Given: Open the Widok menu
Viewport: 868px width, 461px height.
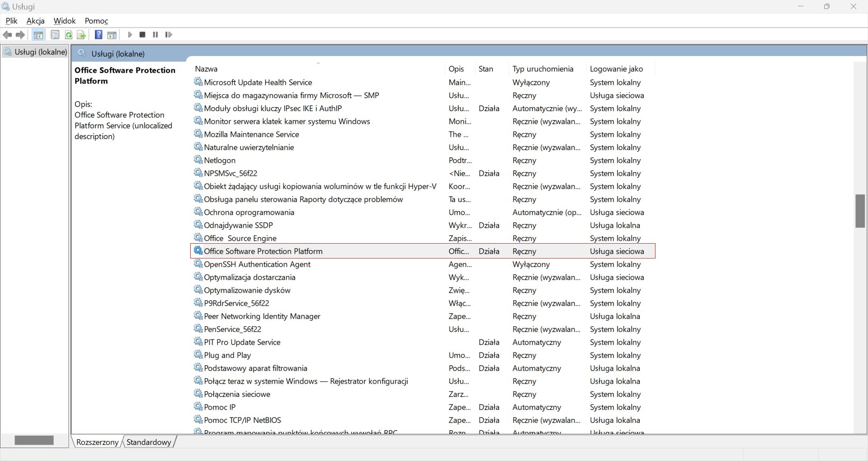Looking at the screenshot, I should (x=64, y=21).
